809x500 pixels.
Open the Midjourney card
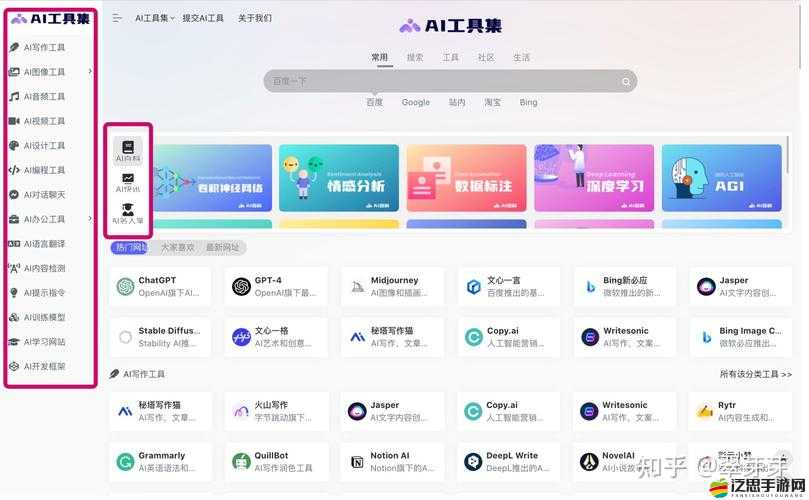click(x=393, y=286)
